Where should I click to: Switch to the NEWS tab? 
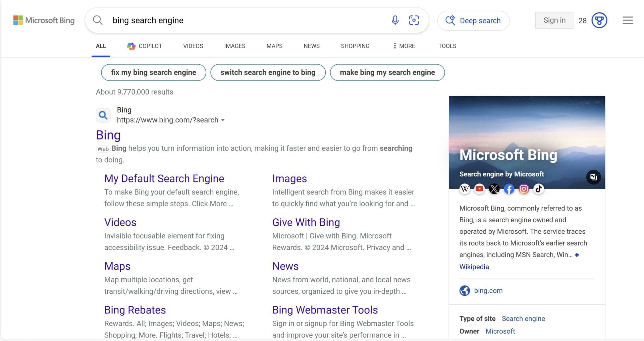(x=311, y=46)
